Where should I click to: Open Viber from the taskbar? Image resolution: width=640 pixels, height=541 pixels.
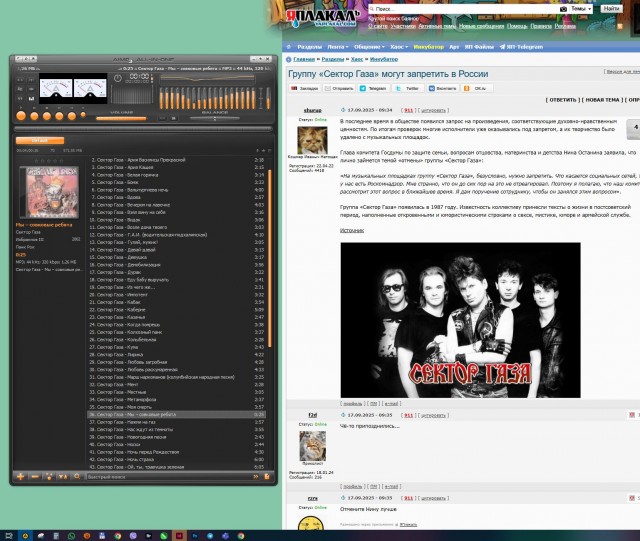coord(133,536)
